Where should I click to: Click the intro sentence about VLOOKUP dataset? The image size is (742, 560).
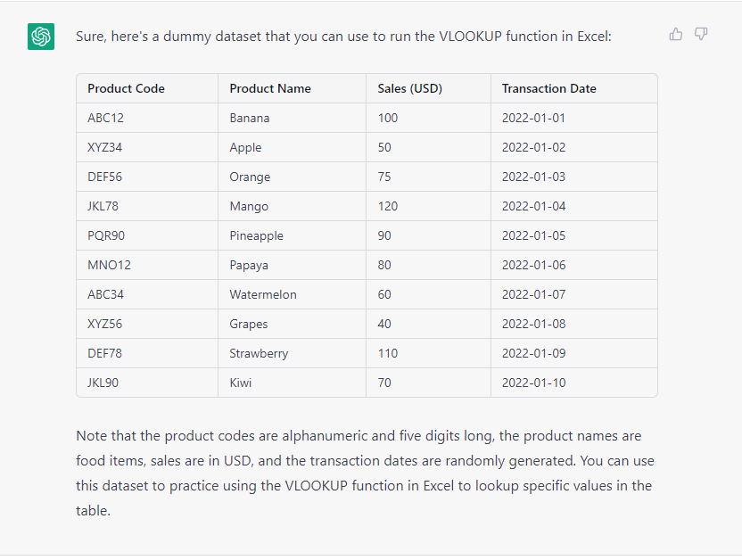coord(343,37)
